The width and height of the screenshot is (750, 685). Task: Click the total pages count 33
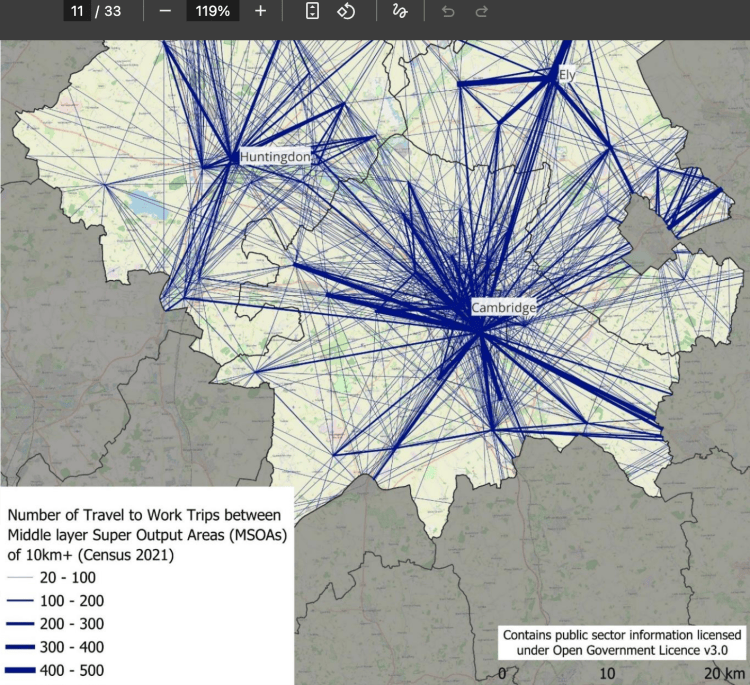click(113, 11)
